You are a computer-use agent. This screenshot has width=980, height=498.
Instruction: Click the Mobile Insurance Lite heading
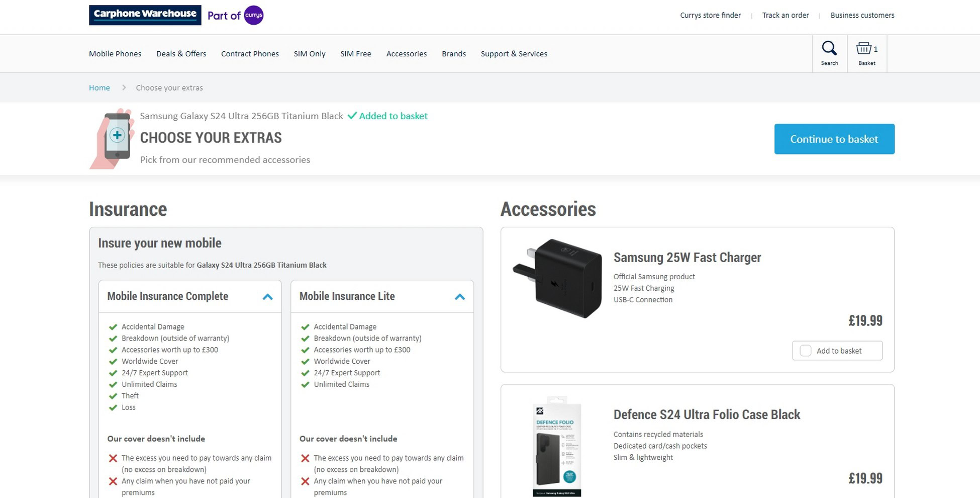click(x=347, y=296)
